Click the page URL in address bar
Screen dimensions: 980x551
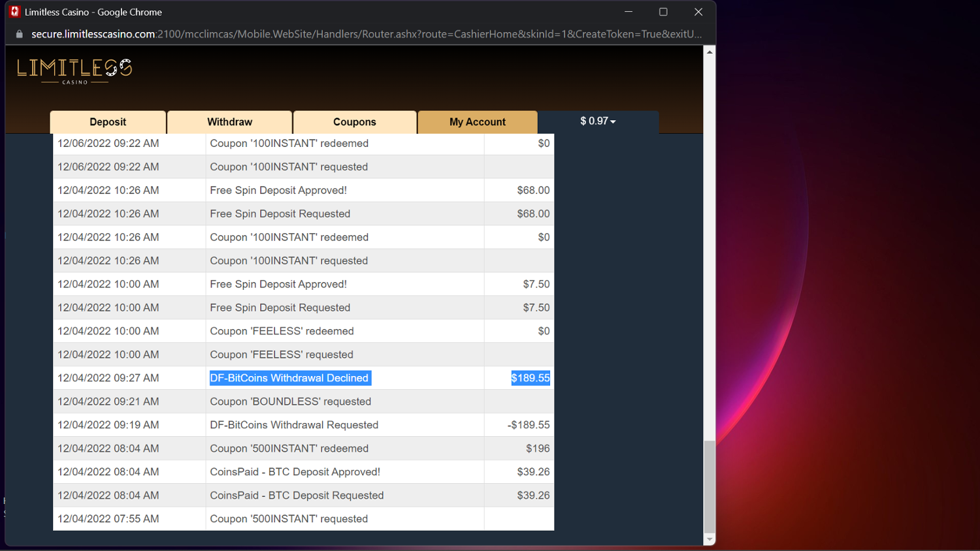click(367, 34)
